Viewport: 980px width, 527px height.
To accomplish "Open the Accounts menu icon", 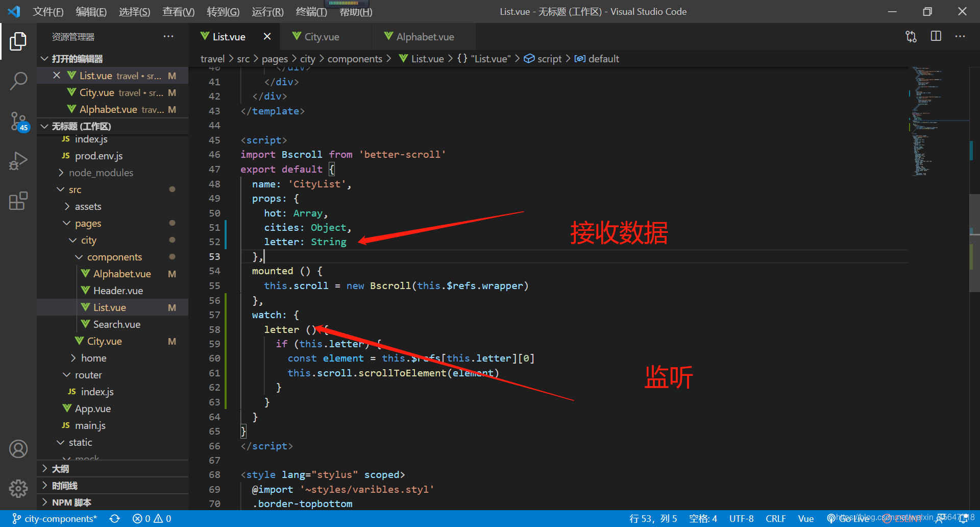I will point(18,449).
